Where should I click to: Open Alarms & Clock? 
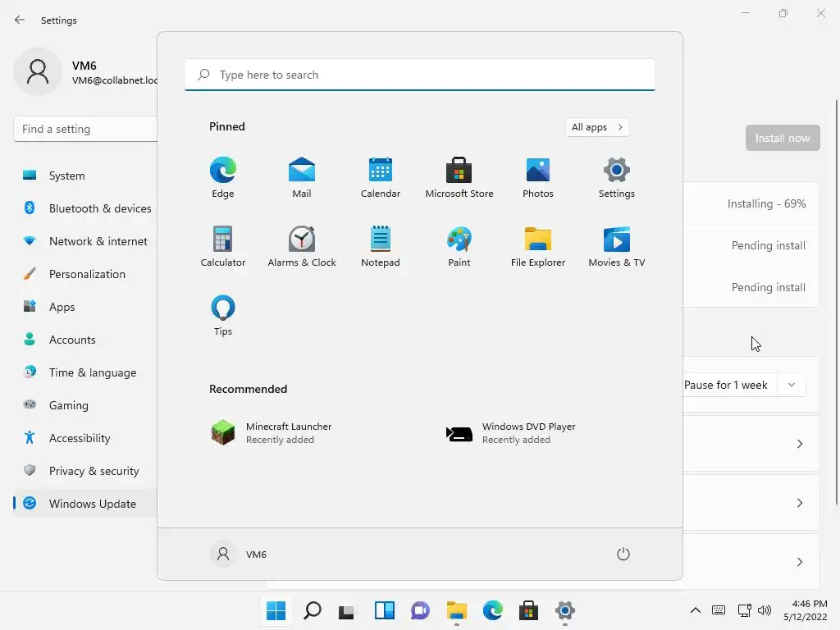302,246
